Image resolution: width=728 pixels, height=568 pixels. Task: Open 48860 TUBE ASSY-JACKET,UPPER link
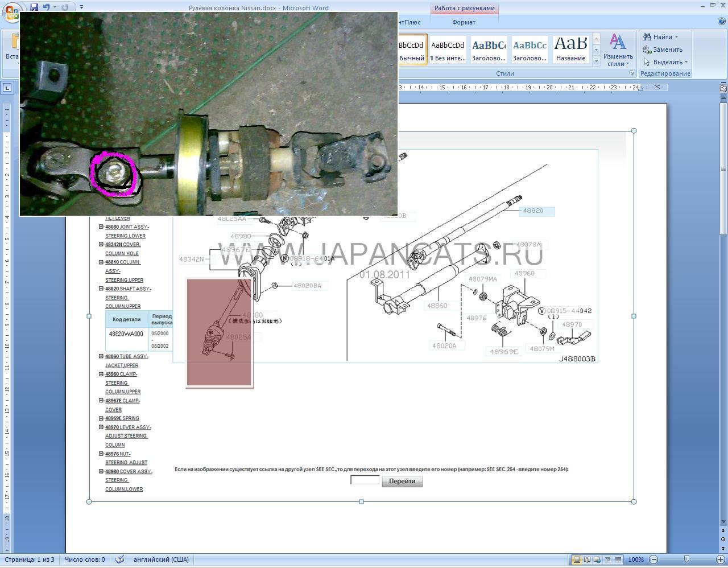pyautogui.click(x=126, y=361)
